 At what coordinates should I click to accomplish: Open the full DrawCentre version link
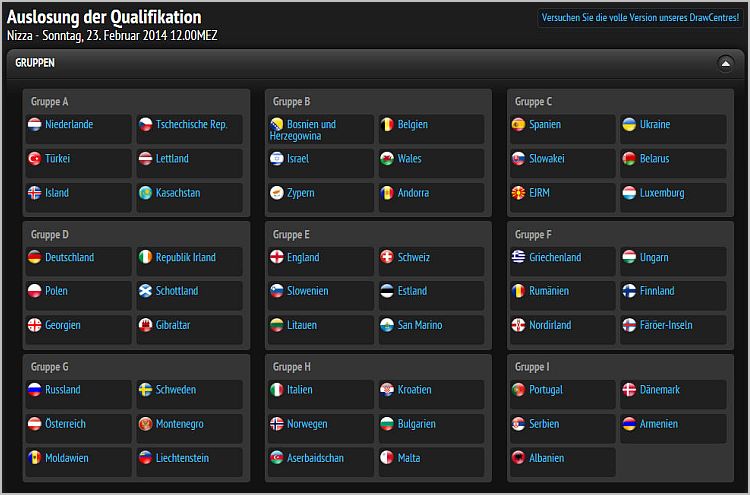click(x=640, y=18)
